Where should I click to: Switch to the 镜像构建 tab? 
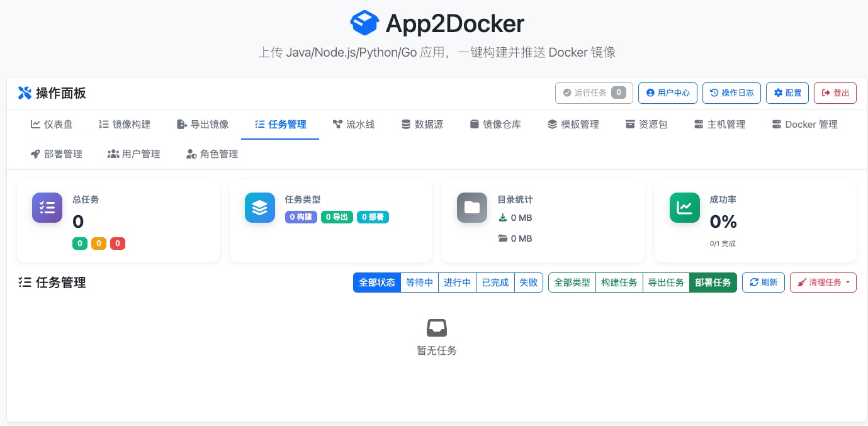point(125,125)
